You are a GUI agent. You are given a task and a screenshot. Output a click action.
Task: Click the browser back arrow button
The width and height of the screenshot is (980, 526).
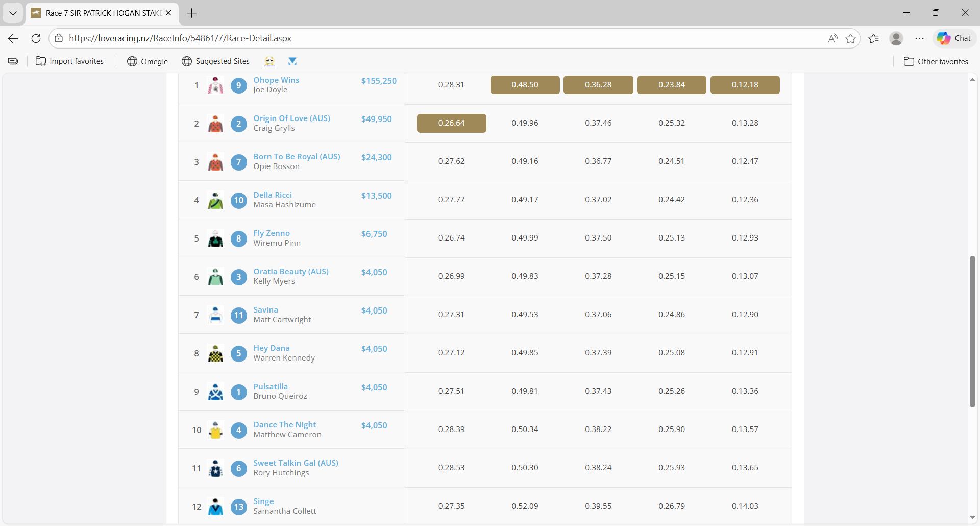click(13, 38)
